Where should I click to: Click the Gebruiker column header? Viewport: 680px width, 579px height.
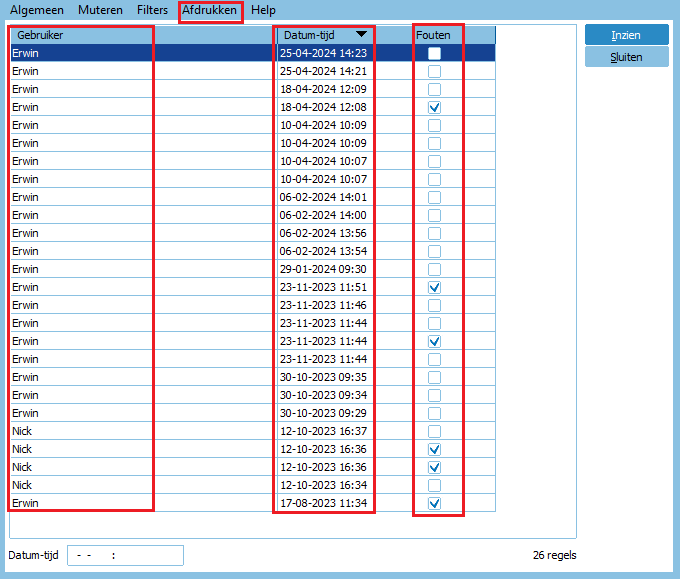80,35
